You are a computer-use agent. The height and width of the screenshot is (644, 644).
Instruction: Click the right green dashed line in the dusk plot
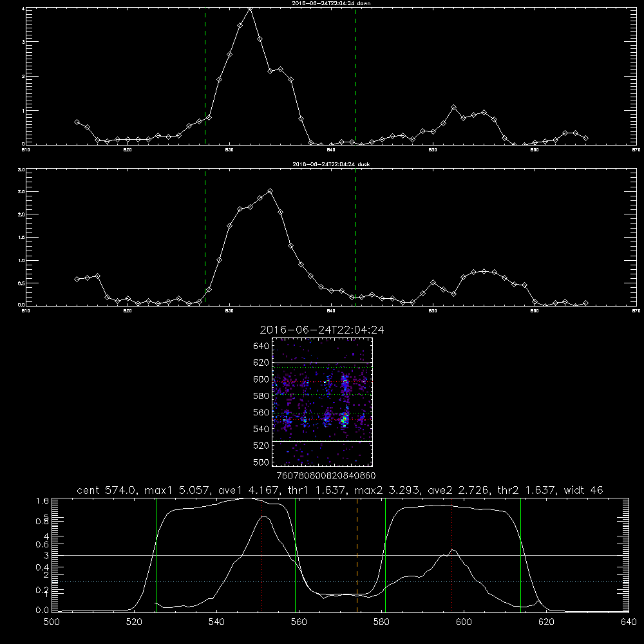(x=355, y=237)
